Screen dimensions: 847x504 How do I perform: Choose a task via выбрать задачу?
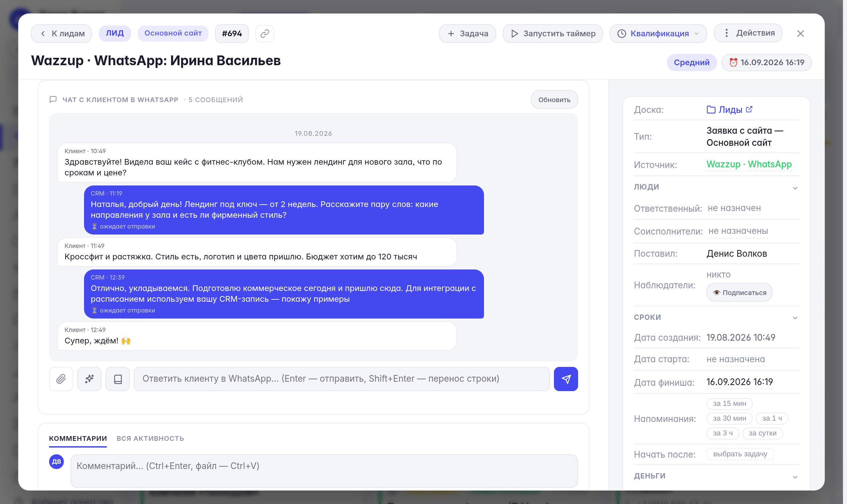tap(740, 454)
